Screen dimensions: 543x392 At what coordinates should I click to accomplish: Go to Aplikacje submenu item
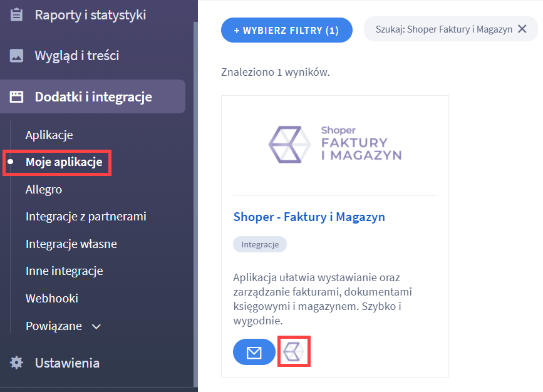pos(49,135)
